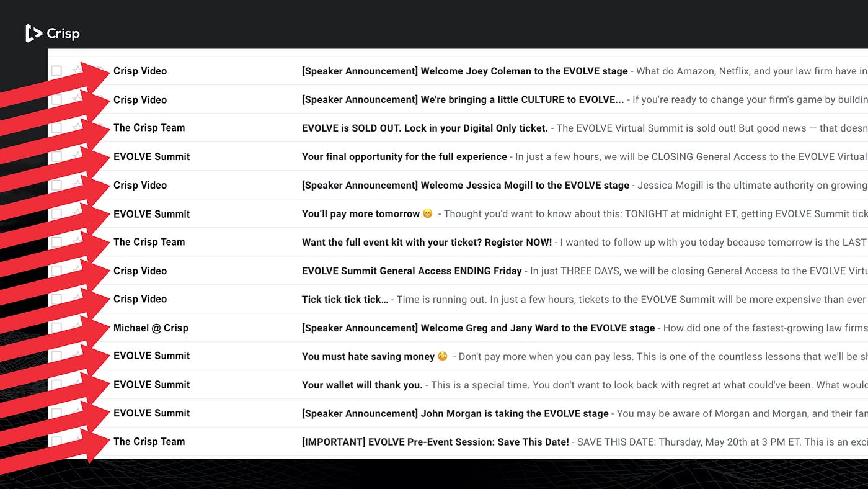
Task: Click sender The Crisp Team on SOLD OUT row
Action: coord(149,128)
